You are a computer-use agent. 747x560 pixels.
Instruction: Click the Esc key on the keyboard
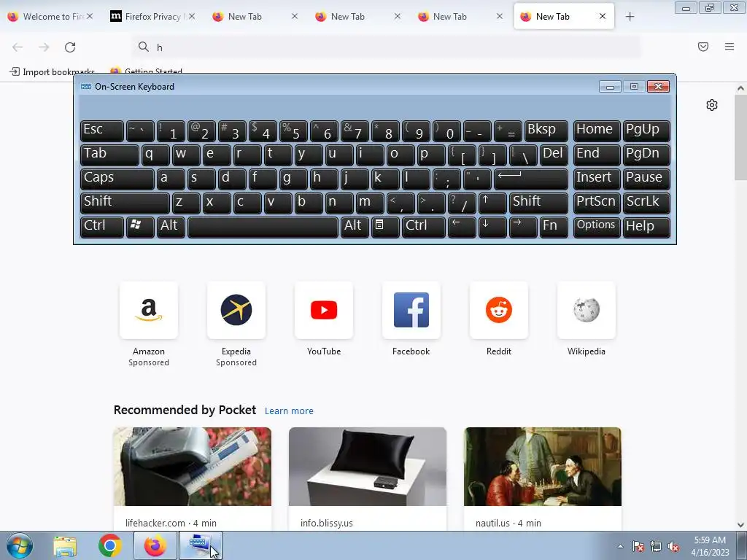[x=102, y=131]
